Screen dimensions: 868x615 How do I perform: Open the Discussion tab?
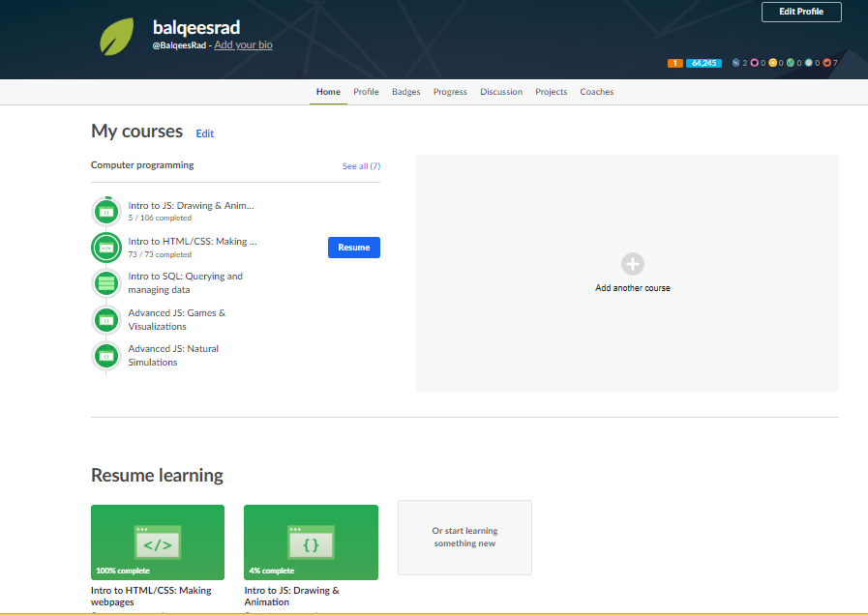(x=501, y=92)
